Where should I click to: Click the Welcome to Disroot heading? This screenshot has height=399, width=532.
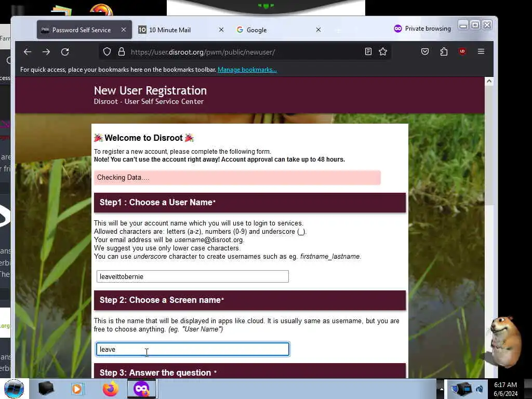coord(143,138)
